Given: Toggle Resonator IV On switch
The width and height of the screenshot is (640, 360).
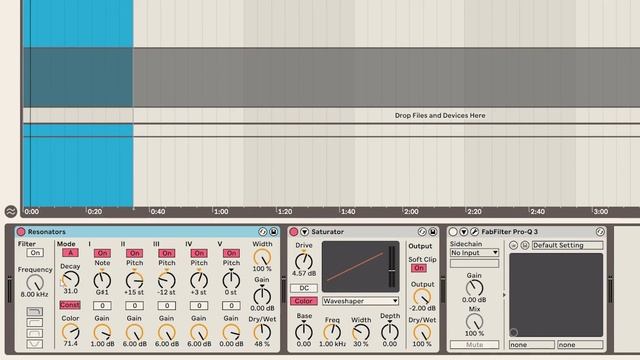Looking at the screenshot, I should point(199,253).
